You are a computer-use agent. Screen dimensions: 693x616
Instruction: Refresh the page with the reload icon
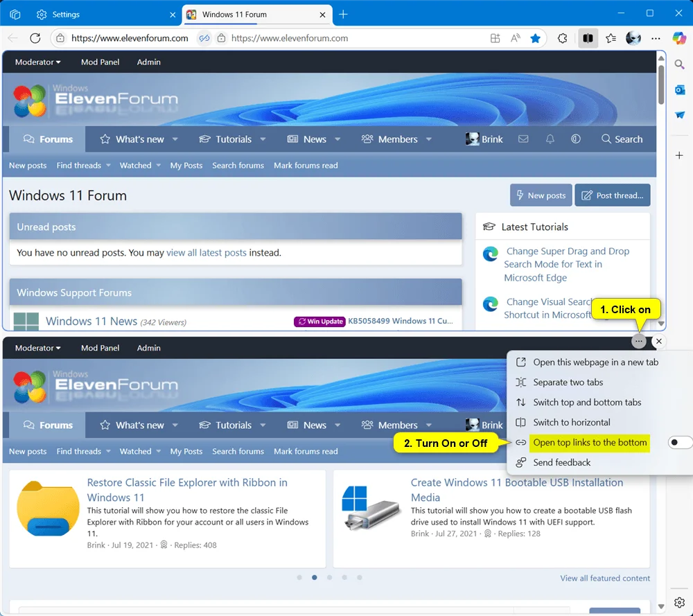[35, 38]
